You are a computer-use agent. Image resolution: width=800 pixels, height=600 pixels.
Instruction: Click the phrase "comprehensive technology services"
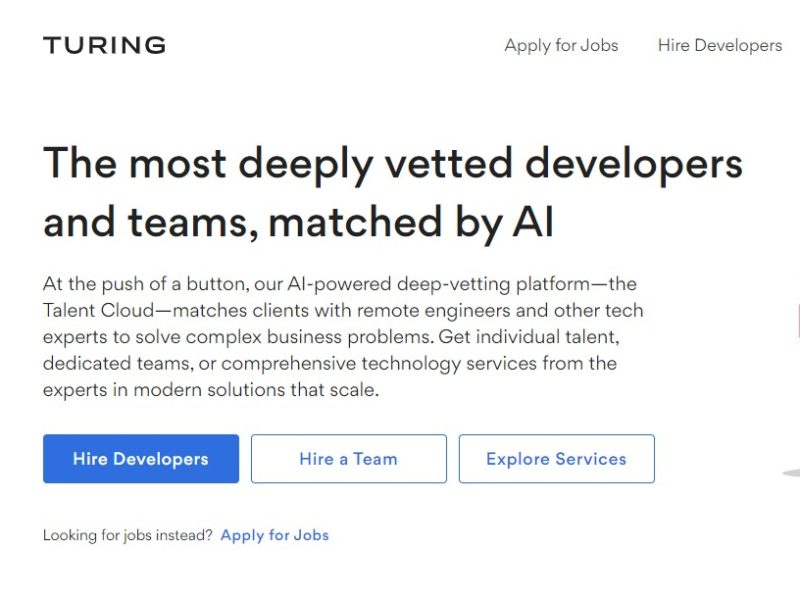coord(379,364)
